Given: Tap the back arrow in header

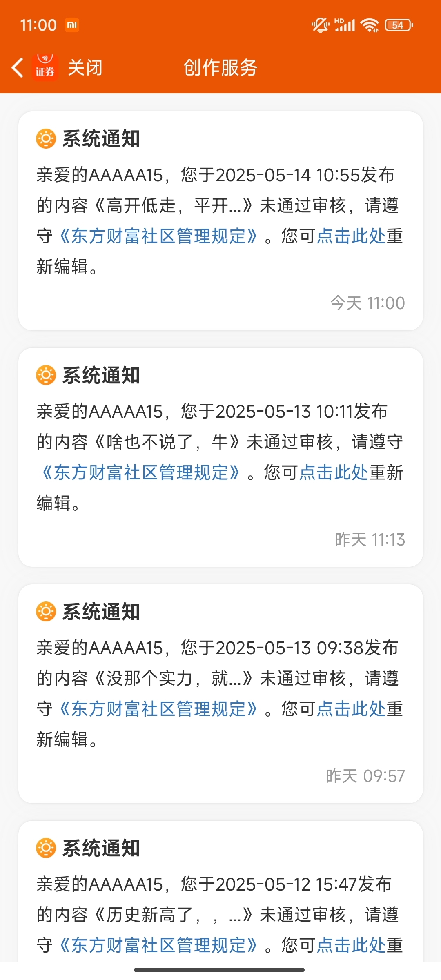Looking at the screenshot, I should point(18,67).
